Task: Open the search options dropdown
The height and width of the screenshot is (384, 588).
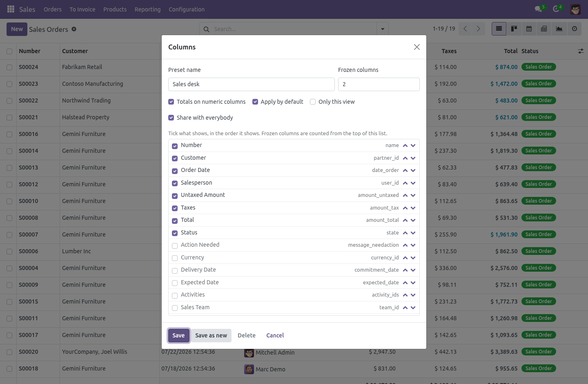Action: (x=383, y=29)
